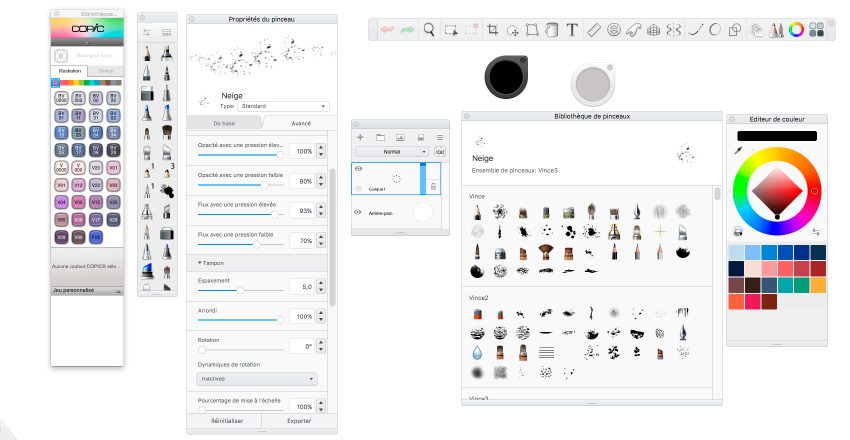
Task: Select the Flood Fill bucket tool
Action: point(551,30)
